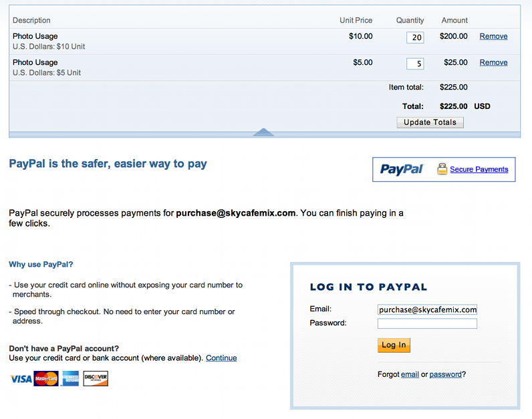Edit quantity field showing 20

click(x=415, y=37)
